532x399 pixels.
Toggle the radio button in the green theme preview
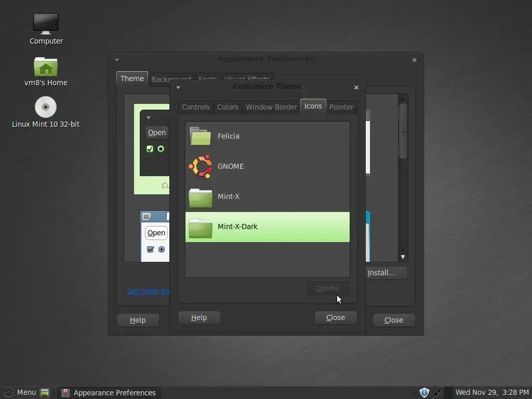[x=161, y=149]
